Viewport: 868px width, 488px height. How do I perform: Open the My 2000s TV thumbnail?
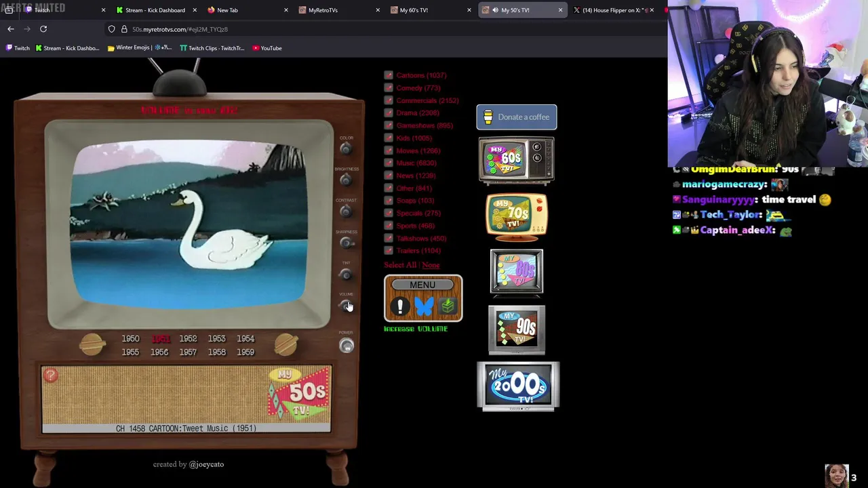[518, 386]
